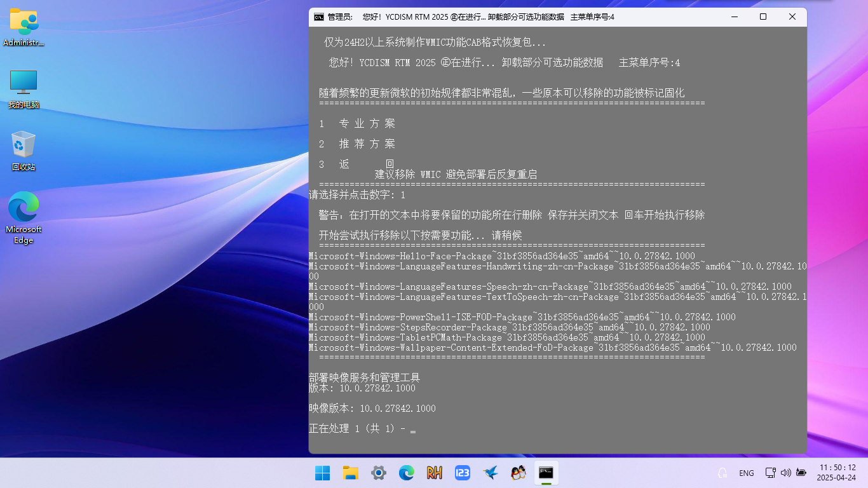Open the Settings gear in the taskbar
The width and height of the screenshot is (868, 488).
pyautogui.click(x=379, y=473)
